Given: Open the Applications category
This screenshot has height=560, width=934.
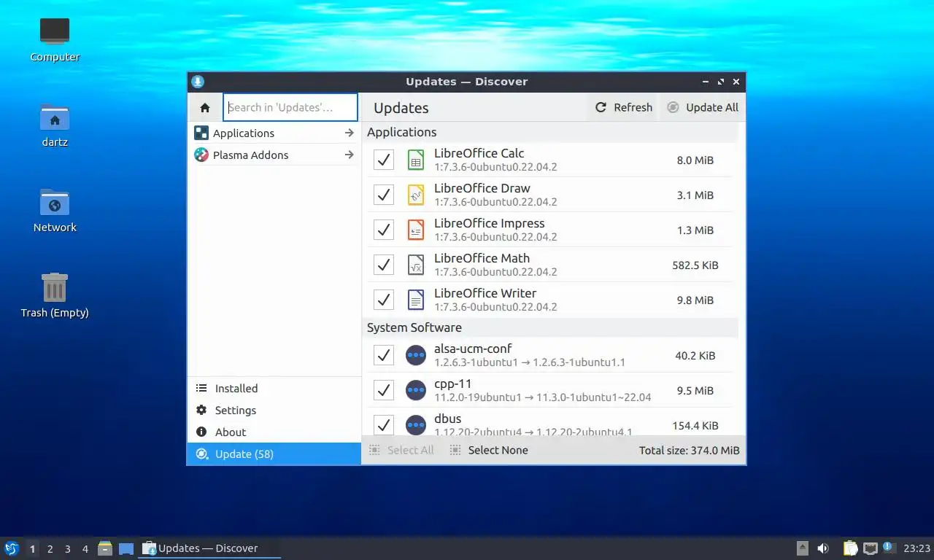Looking at the screenshot, I should click(x=274, y=133).
